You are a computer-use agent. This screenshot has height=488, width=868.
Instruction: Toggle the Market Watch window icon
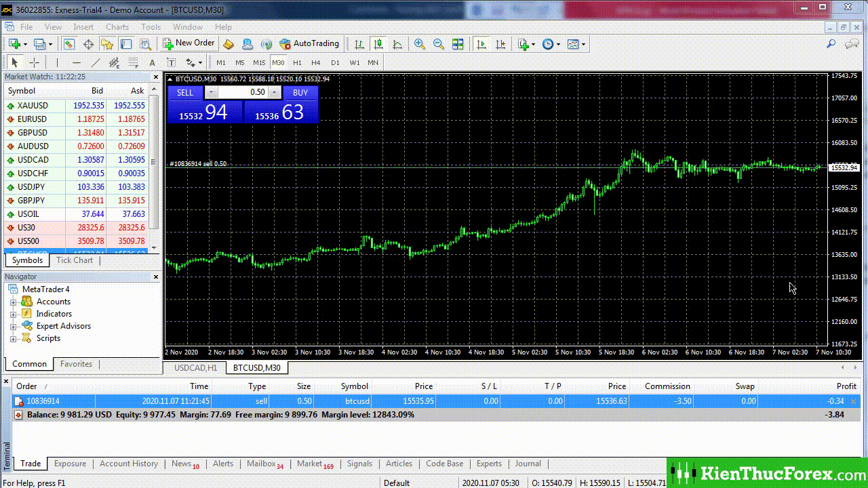[69, 44]
